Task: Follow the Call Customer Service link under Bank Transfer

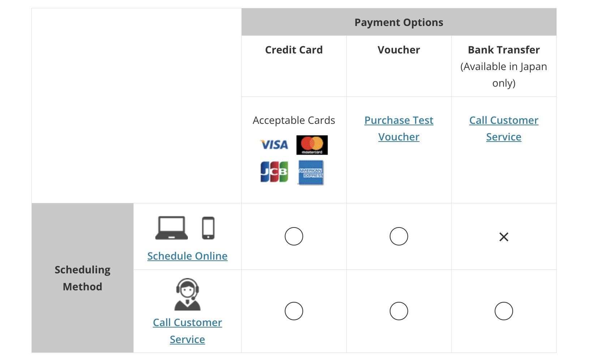Action: coord(504,128)
